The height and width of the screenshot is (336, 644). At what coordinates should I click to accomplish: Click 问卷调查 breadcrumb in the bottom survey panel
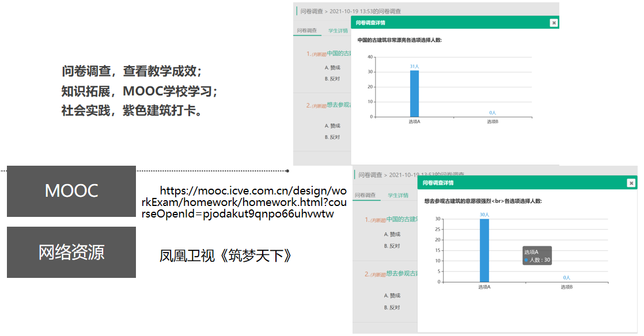tap(370, 175)
